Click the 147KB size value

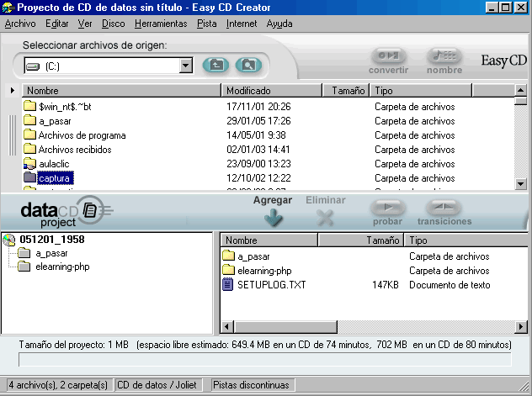click(385, 284)
